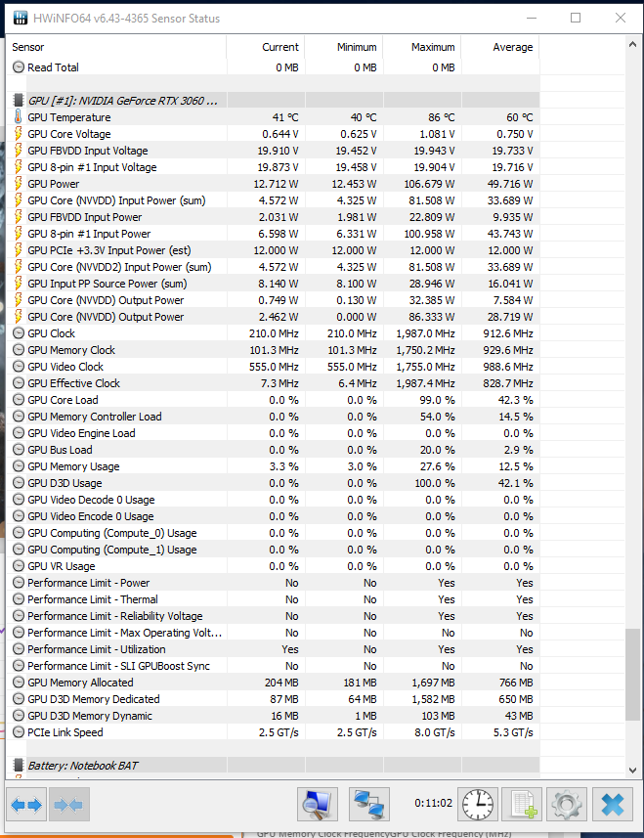Click the Average column header

tap(500, 47)
